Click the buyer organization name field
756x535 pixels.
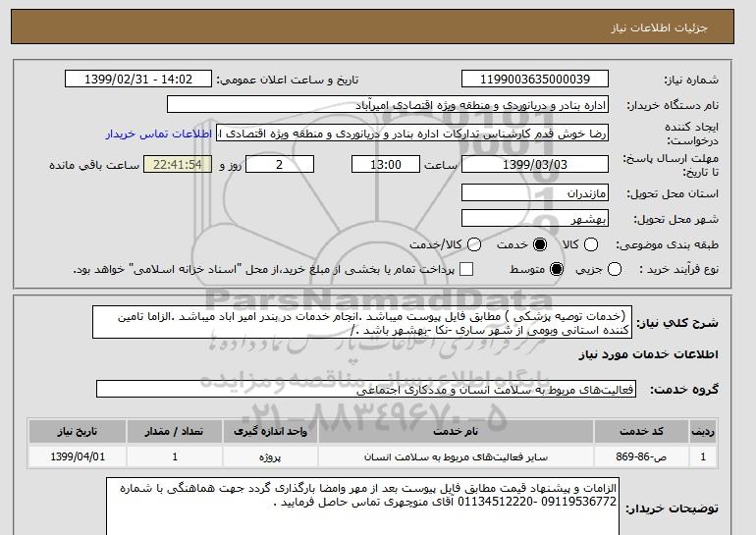[x=388, y=105]
